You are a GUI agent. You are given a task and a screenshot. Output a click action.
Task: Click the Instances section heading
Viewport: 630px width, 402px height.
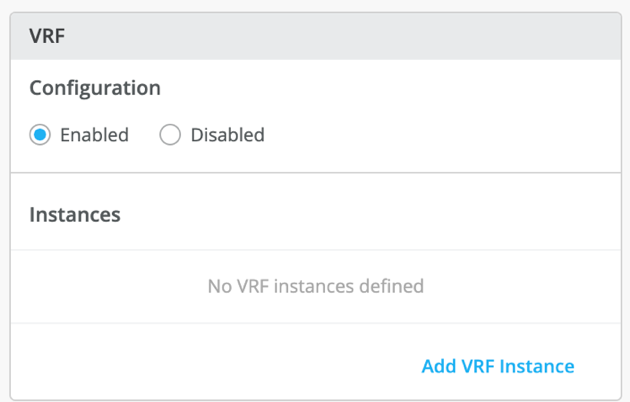coord(75,214)
